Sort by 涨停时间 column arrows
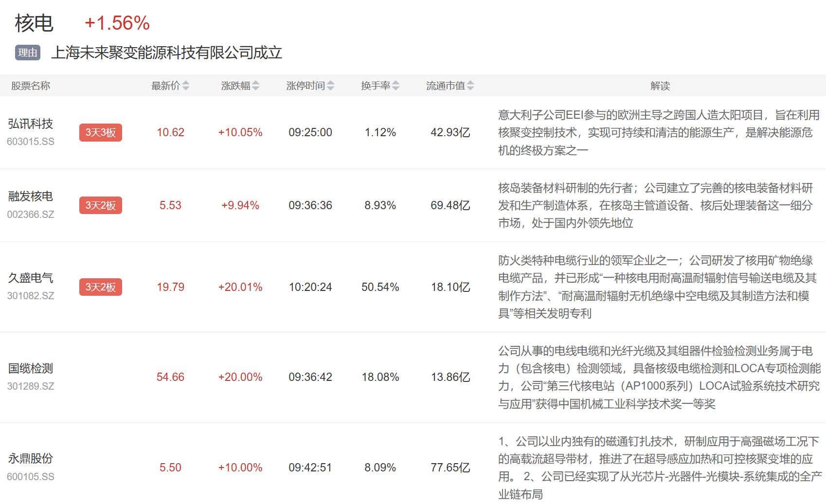The width and height of the screenshot is (826, 504). point(330,86)
